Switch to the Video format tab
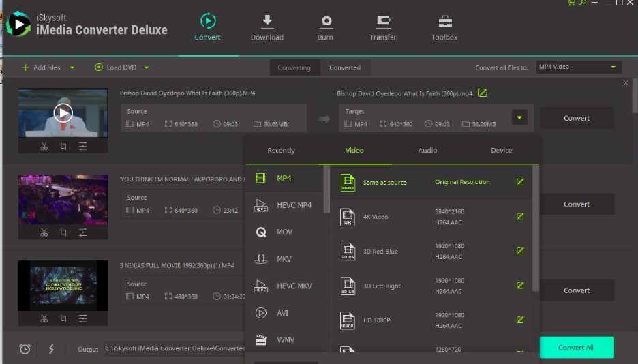 [354, 150]
